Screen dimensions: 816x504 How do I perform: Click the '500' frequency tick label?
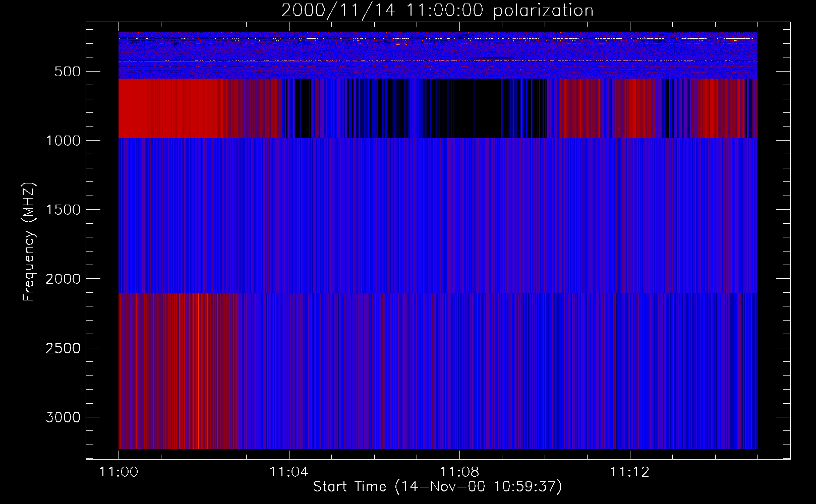point(68,72)
